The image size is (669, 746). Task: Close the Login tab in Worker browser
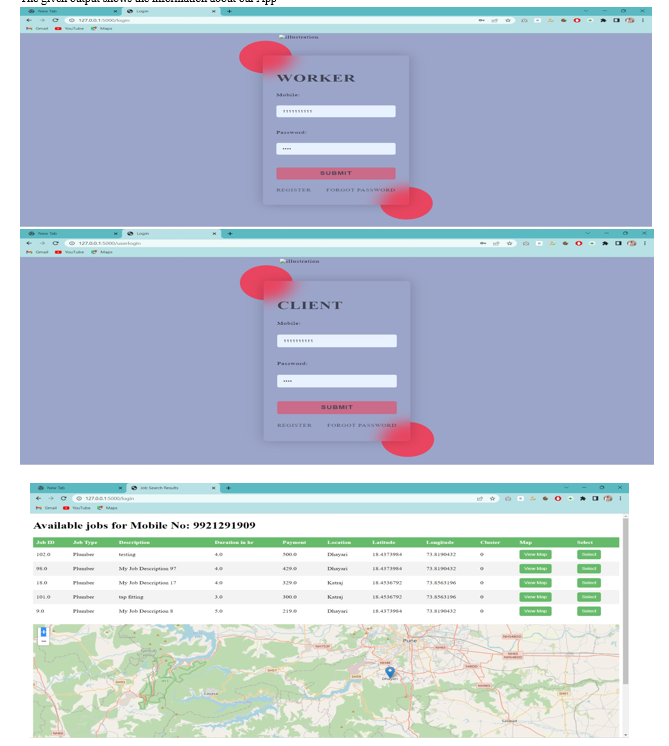[x=214, y=11]
